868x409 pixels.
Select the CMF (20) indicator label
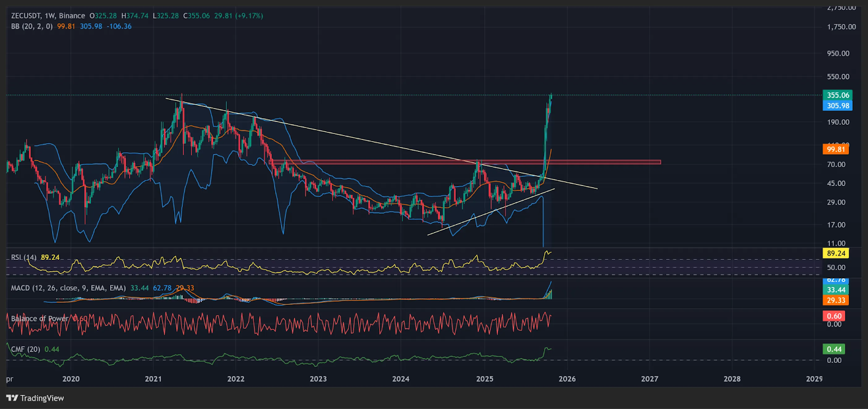(x=25, y=349)
